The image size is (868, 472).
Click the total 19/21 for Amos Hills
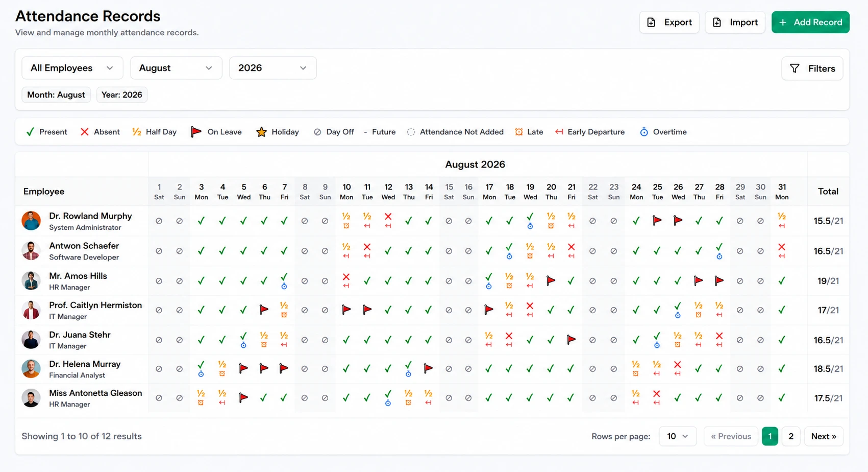(828, 280)
